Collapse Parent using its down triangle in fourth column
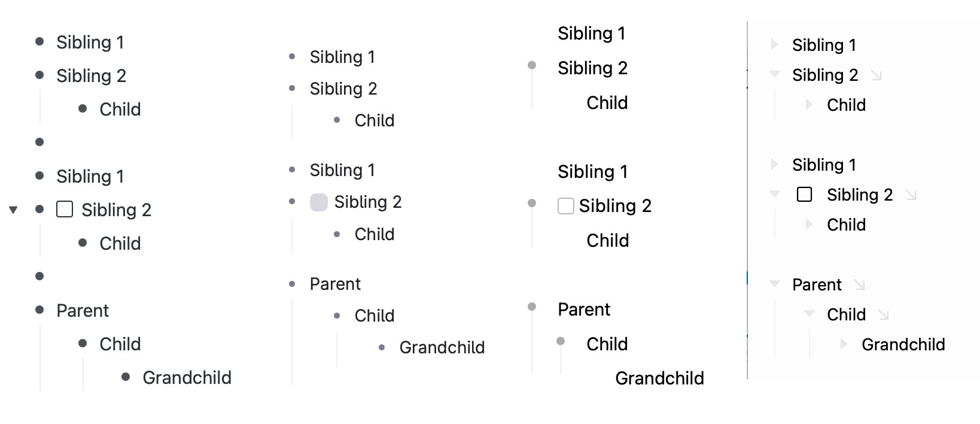Viewport: 980px width, 424px height. [775, 284]
